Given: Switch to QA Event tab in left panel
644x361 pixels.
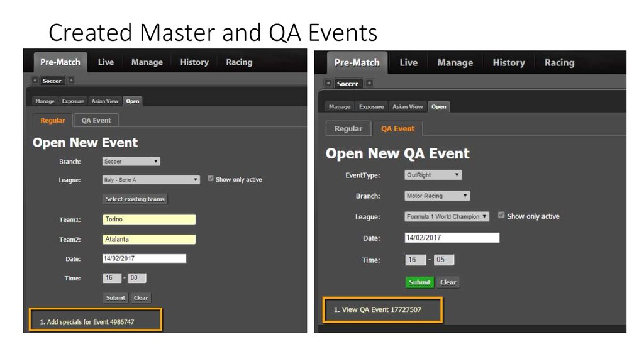Looking at the screenshot, I should pyautogui.click(x=96, y=120).
